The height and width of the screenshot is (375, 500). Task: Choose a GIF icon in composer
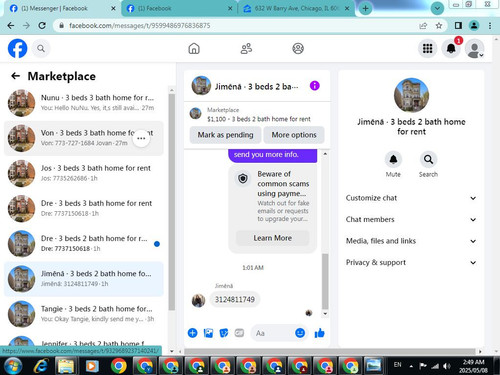(239, 333)
